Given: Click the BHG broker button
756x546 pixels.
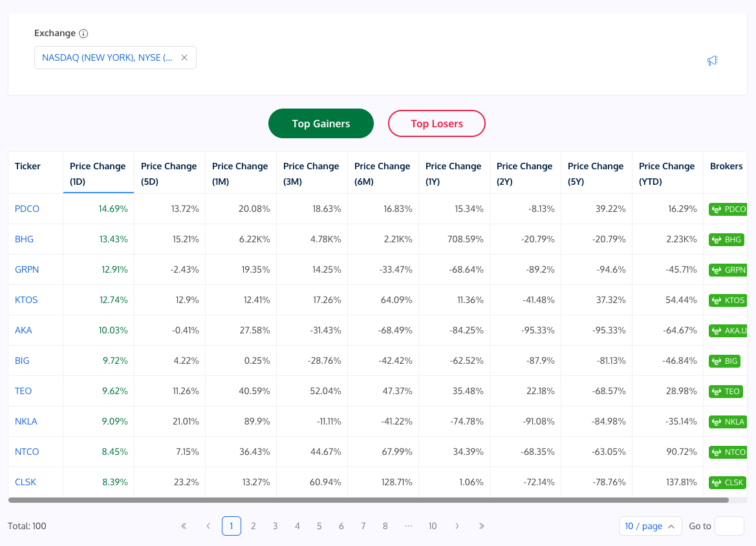Looking at the screenshot, I should [726, 239].
